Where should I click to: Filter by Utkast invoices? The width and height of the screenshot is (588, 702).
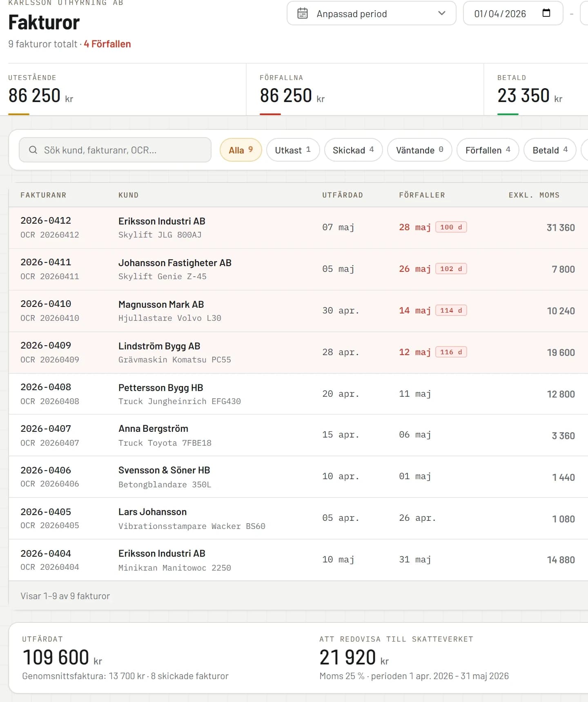coord(293,150)
